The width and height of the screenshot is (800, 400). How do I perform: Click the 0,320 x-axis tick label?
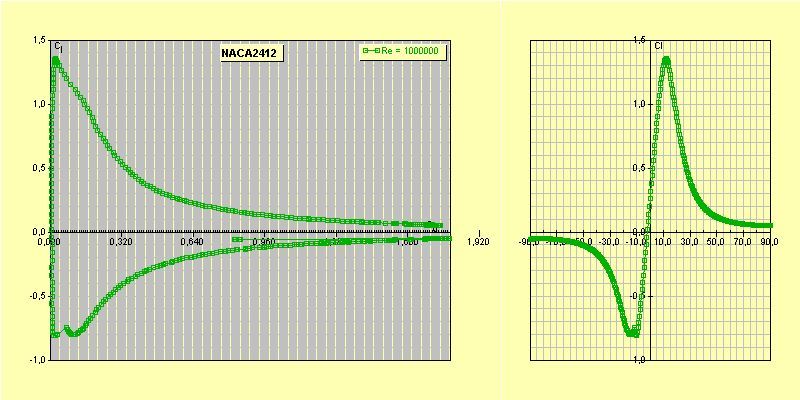point(120,242)
